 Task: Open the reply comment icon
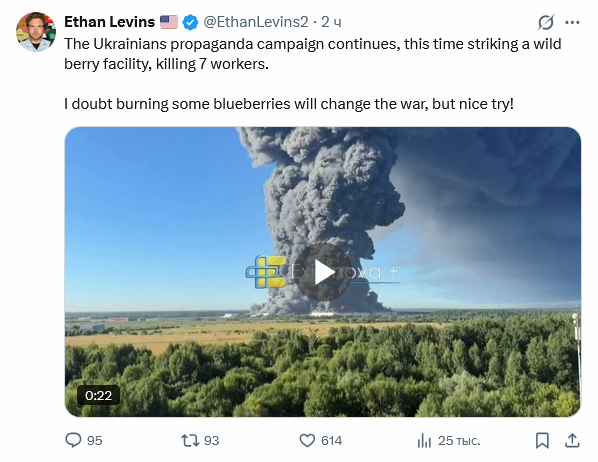(73, 440)
